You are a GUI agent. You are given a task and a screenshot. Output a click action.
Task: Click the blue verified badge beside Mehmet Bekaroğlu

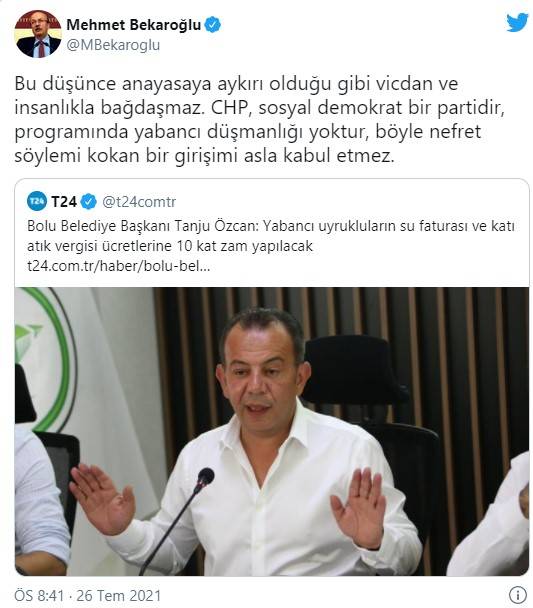pos(213,25)
